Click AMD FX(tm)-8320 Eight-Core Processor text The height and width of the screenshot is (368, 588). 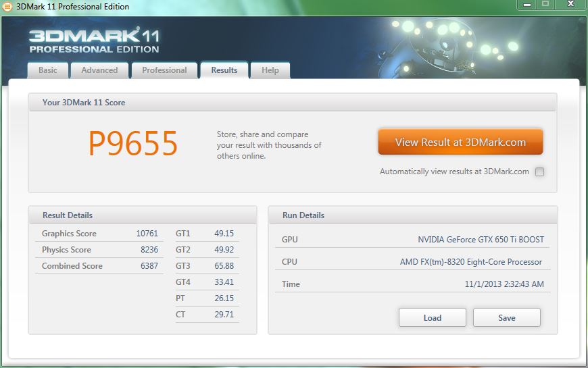point(471,262)
